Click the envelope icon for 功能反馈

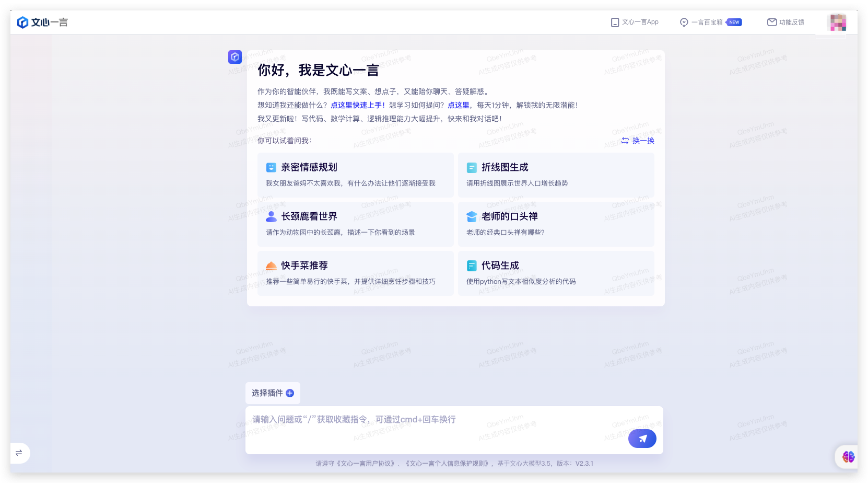click(772, 22)
